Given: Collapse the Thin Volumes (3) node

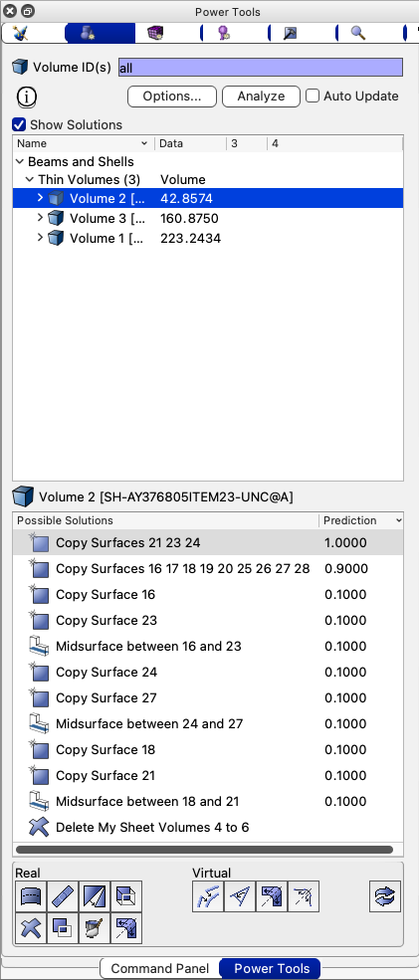Looking at the screenshot, I should [x=30, y=179].
